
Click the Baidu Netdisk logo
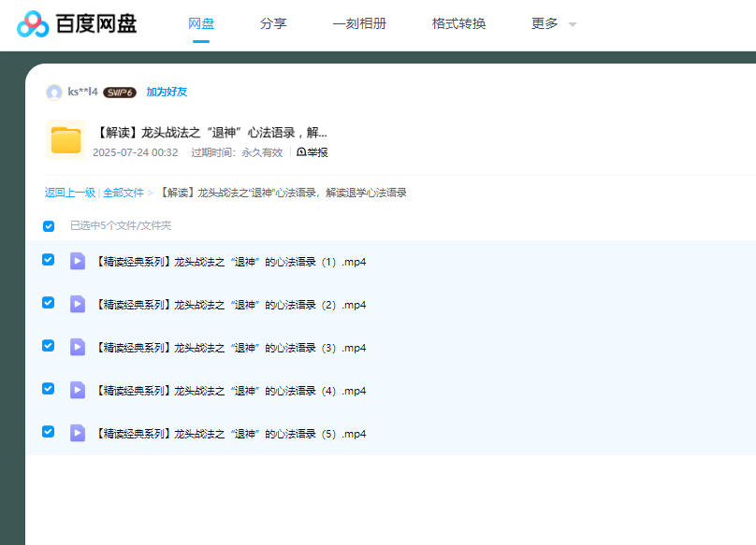click(x=77, y=24)
